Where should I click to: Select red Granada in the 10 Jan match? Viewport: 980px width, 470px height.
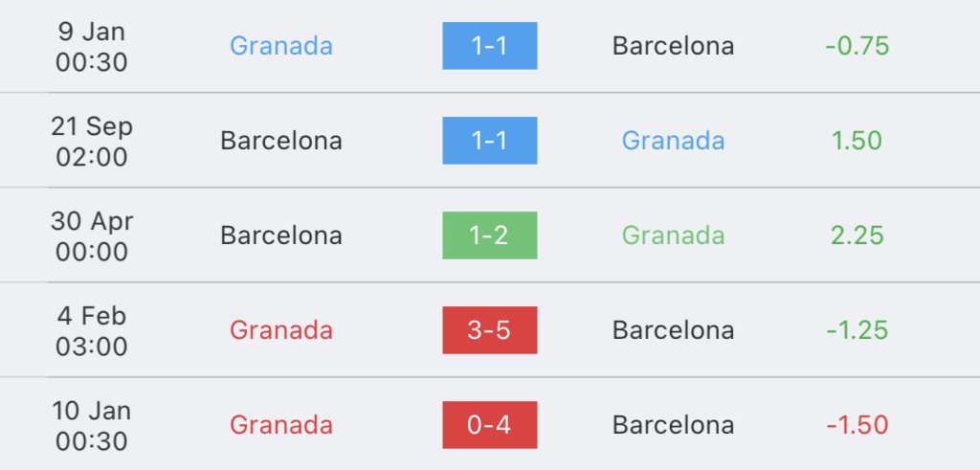[281, 425]
